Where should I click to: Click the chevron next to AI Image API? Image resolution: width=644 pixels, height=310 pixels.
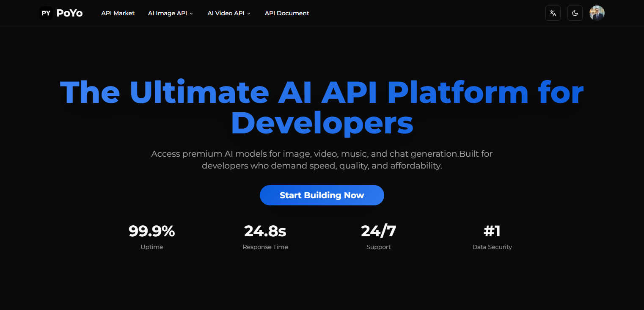tap(191, 13)
